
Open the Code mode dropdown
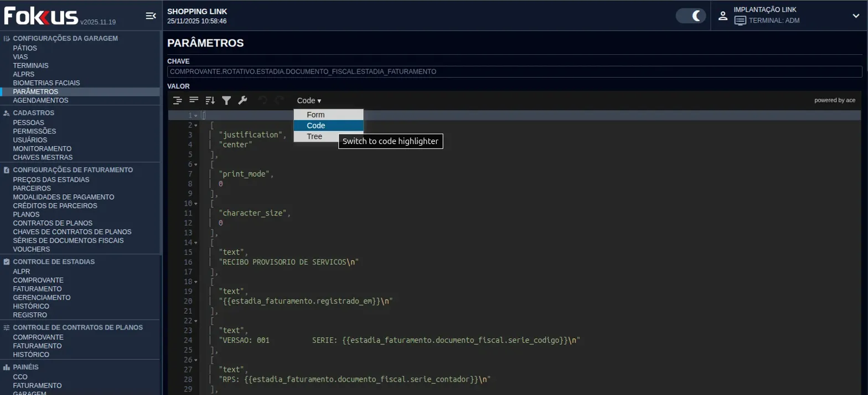point(308,101)
